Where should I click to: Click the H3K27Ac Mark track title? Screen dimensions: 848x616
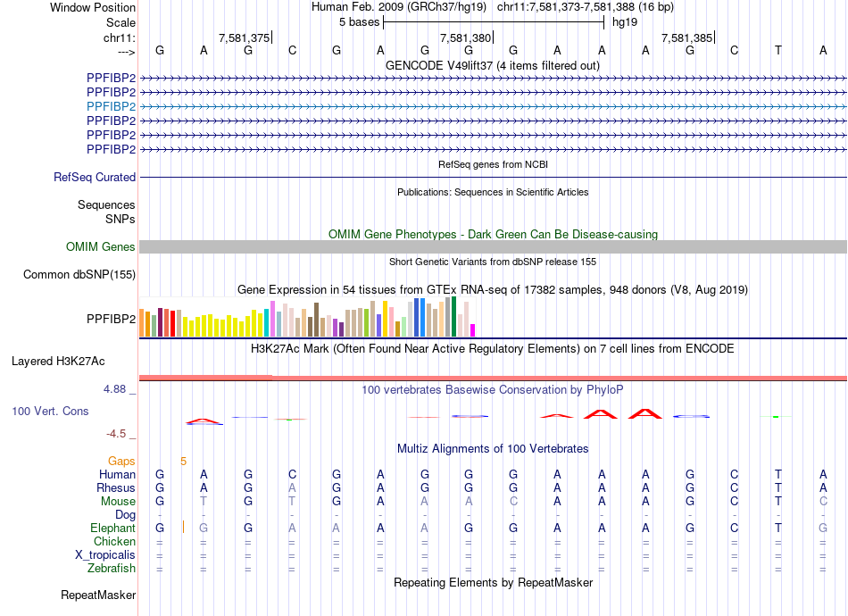coord(493,348)
